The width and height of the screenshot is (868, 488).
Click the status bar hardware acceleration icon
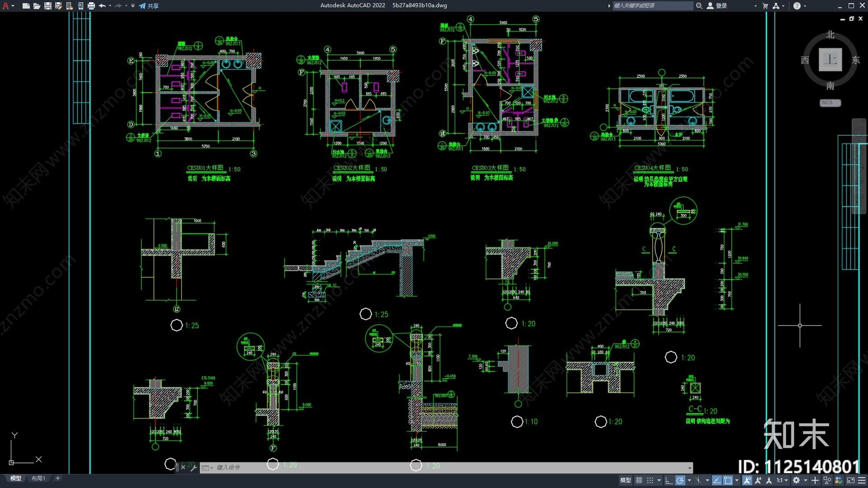click(839, 480)
